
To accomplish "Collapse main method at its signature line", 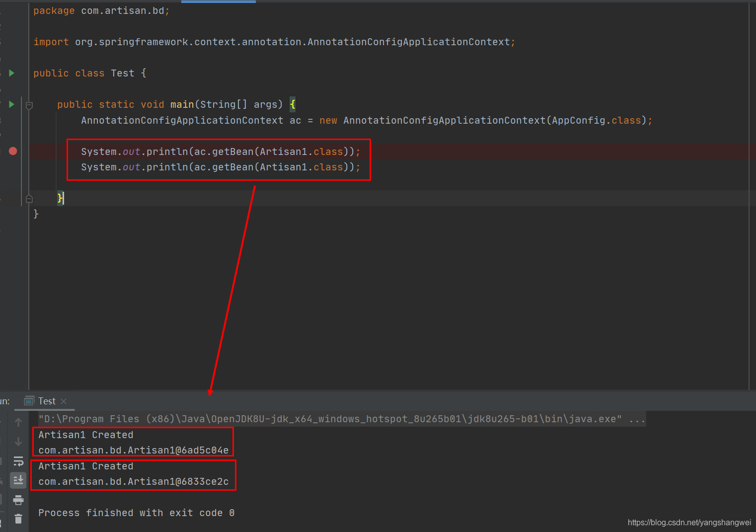I will click(x=29, y=105).
